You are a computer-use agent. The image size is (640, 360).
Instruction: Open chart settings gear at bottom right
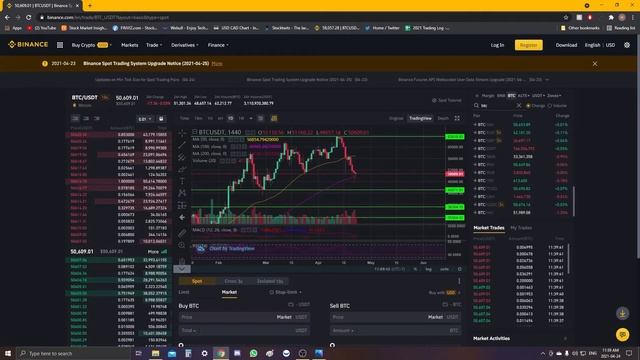(x=460, y=269)
